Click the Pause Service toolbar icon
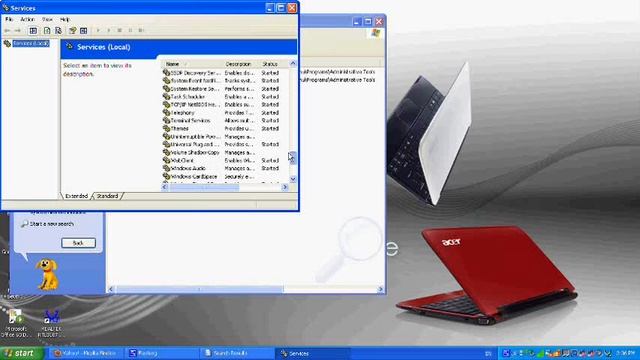The width and height of the screenshot is (640, 360). (x=130, y=30)
